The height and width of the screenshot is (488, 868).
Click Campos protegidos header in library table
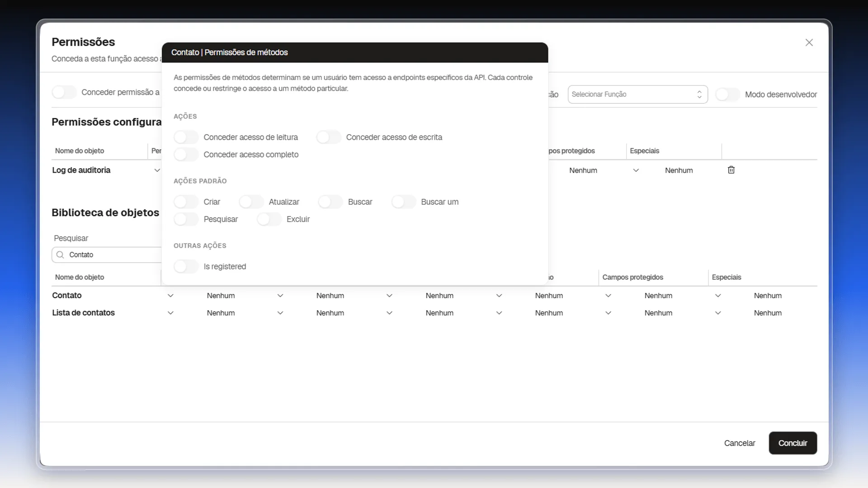pos(632,277)
